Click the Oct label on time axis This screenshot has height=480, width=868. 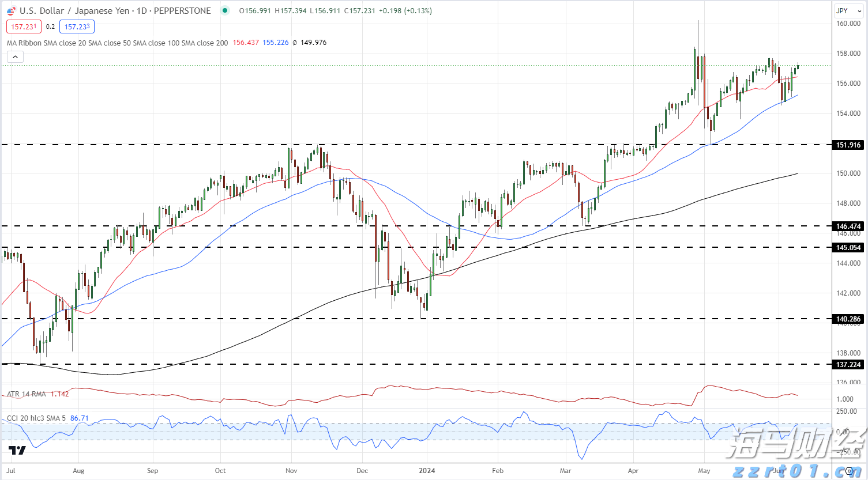(x=220, y=471)
